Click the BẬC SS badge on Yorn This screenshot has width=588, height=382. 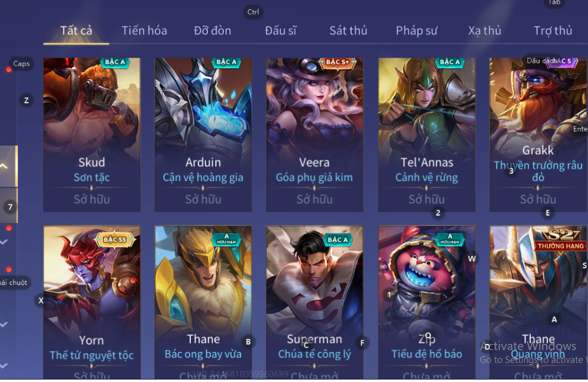[115, 240]
